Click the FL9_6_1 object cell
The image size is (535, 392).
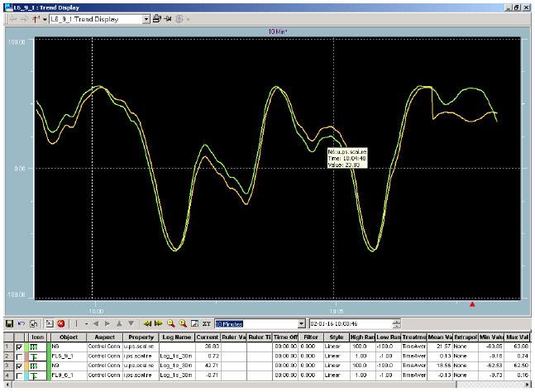click(69, 375)
